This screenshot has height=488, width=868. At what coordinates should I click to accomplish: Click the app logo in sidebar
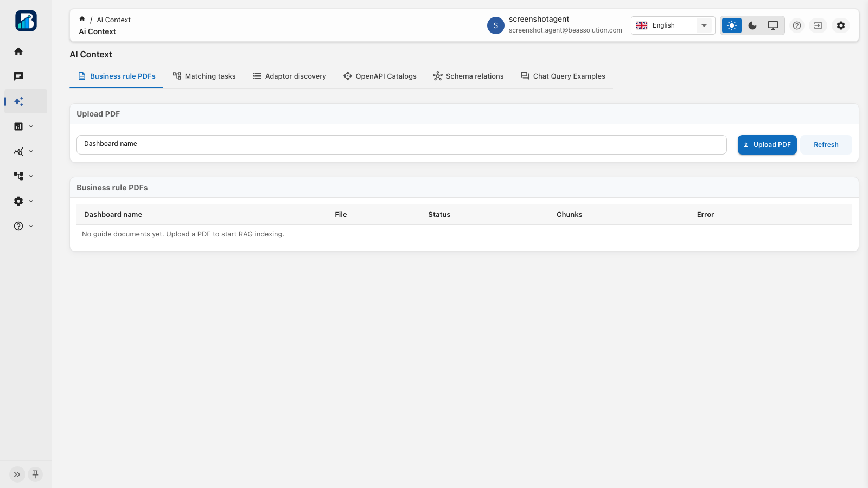26,21
